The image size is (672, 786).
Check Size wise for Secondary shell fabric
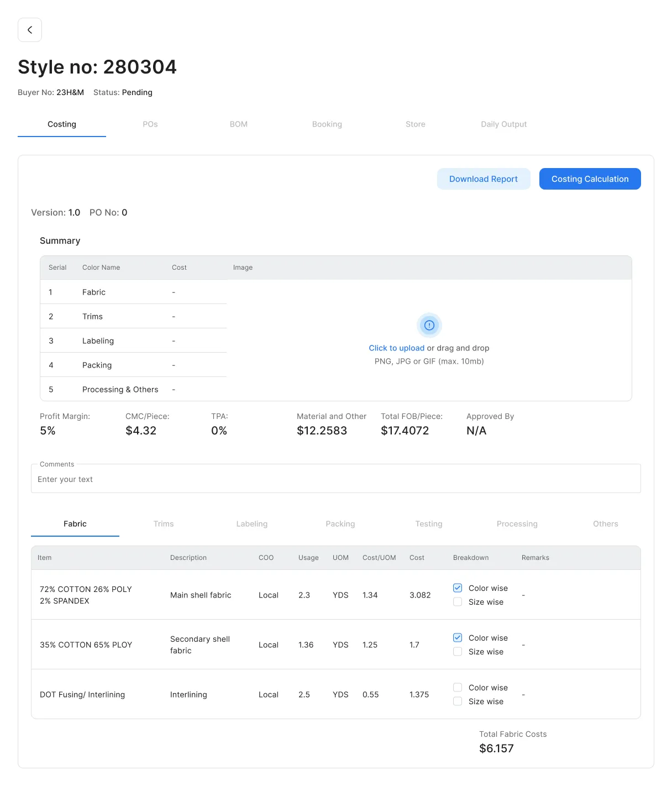point(458,652)
